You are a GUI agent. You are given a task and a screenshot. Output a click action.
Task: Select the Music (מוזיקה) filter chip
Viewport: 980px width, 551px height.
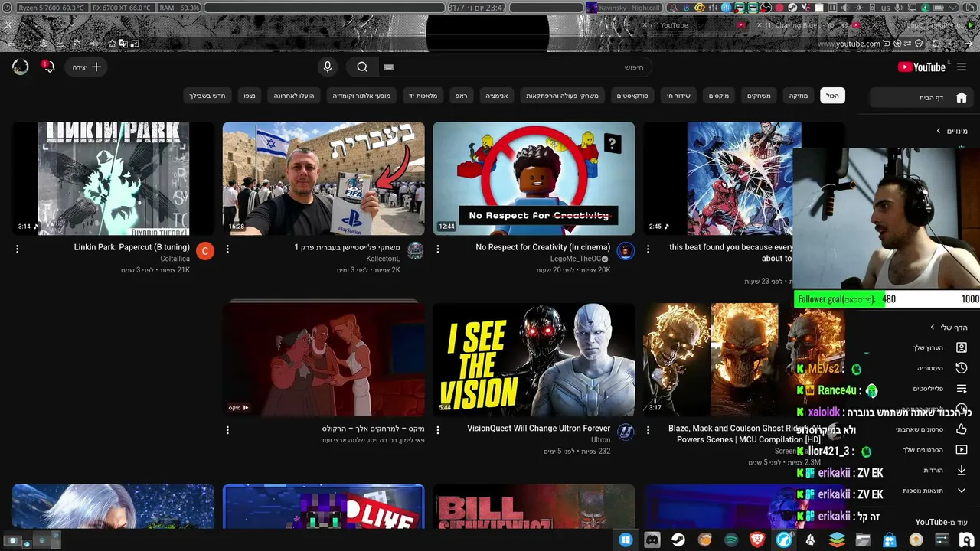(799, 96)
